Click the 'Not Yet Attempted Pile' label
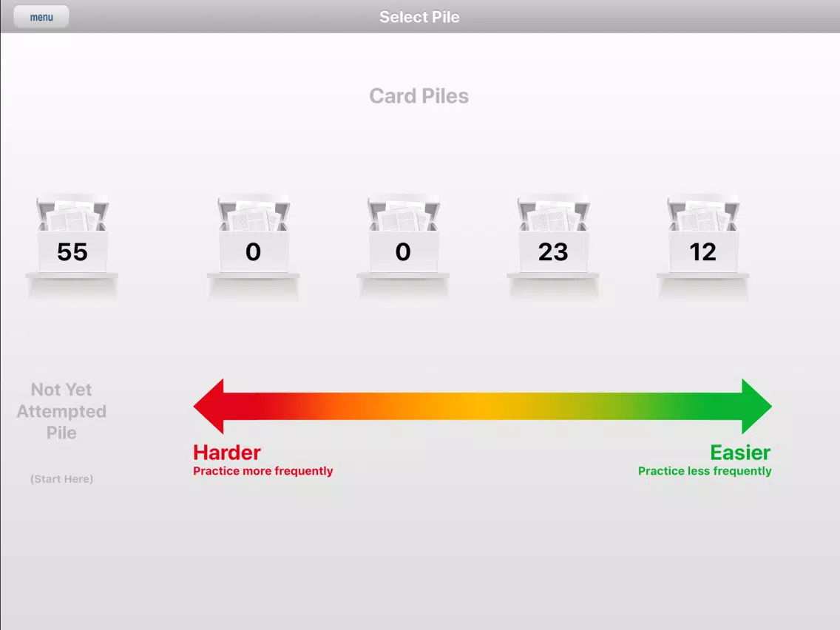 61,411
